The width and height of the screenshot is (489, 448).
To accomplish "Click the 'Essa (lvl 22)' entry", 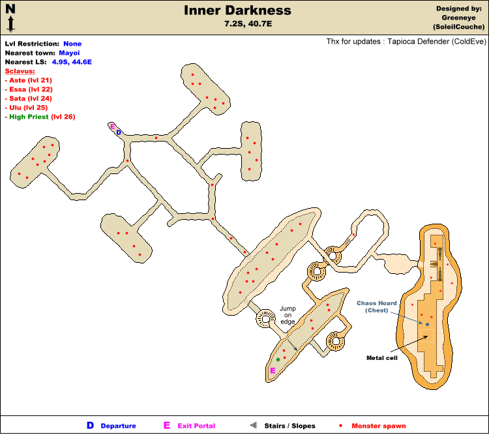I will click(29, 89).
